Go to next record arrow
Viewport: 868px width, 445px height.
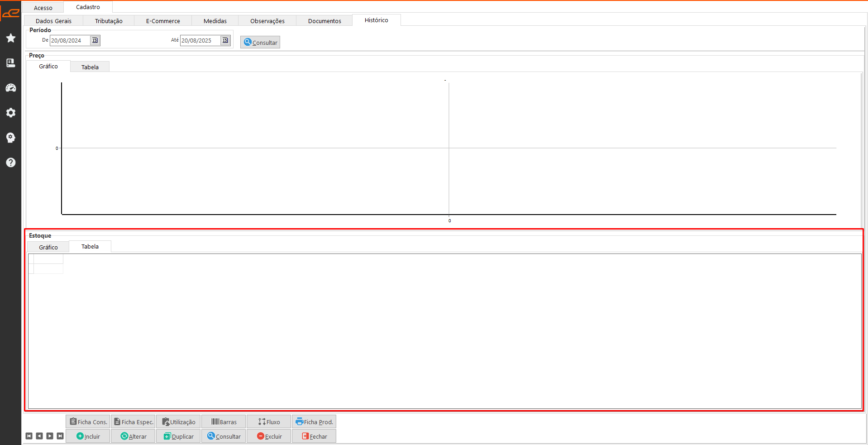(50, 436)
